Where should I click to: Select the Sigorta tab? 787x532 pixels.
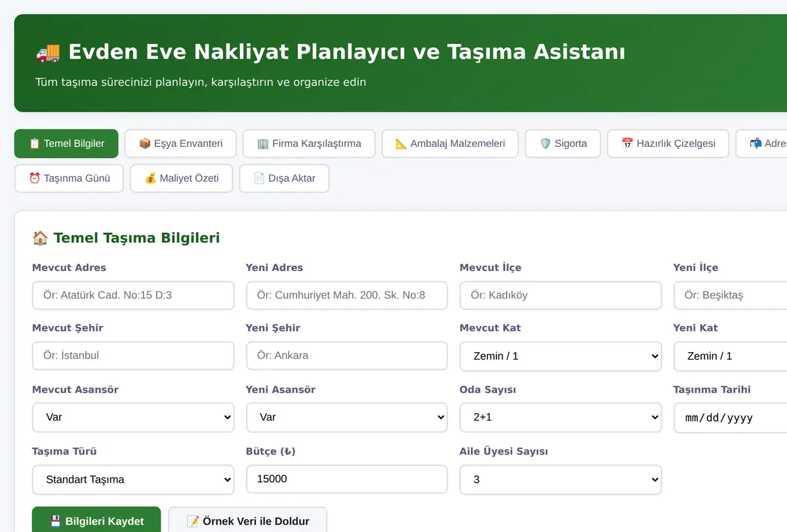[x=563, y=144]
